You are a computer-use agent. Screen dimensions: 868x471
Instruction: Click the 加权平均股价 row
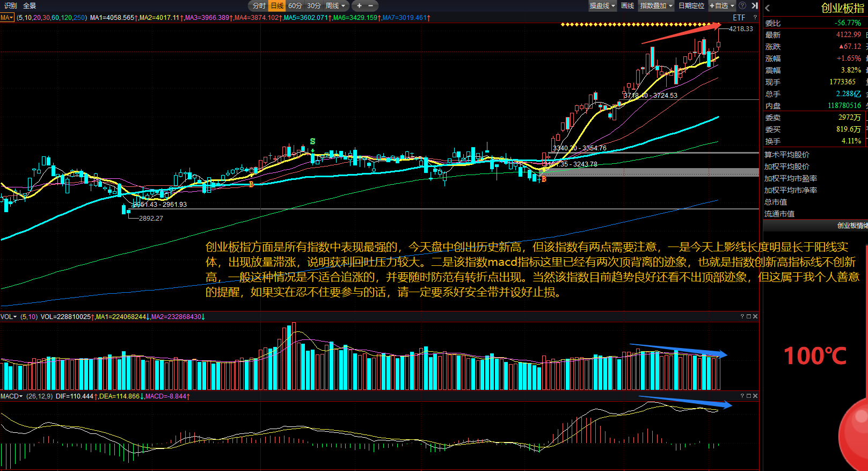click(815, 166)
